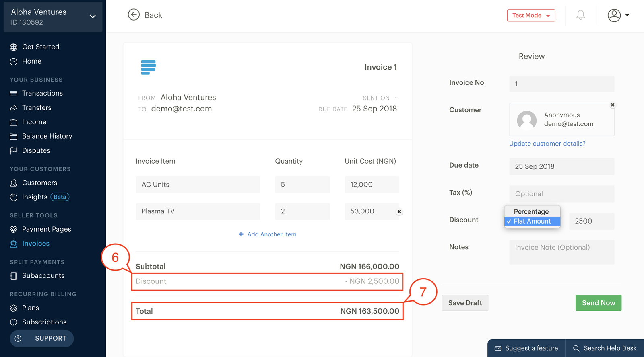The image size is (644, 357).
Task: Click the Aloha Ventures invoice logo
Action: tap(149, 67)
